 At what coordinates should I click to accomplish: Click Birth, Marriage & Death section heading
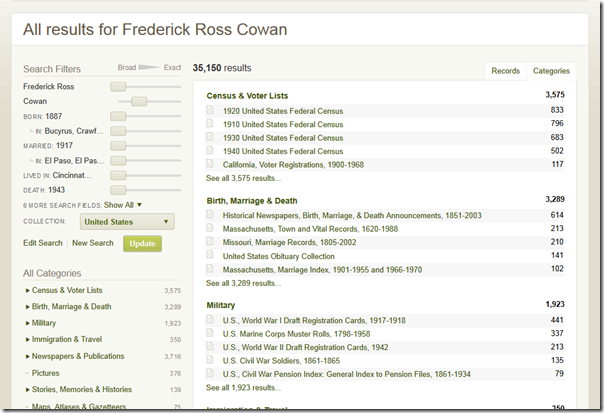coord(252,201)
